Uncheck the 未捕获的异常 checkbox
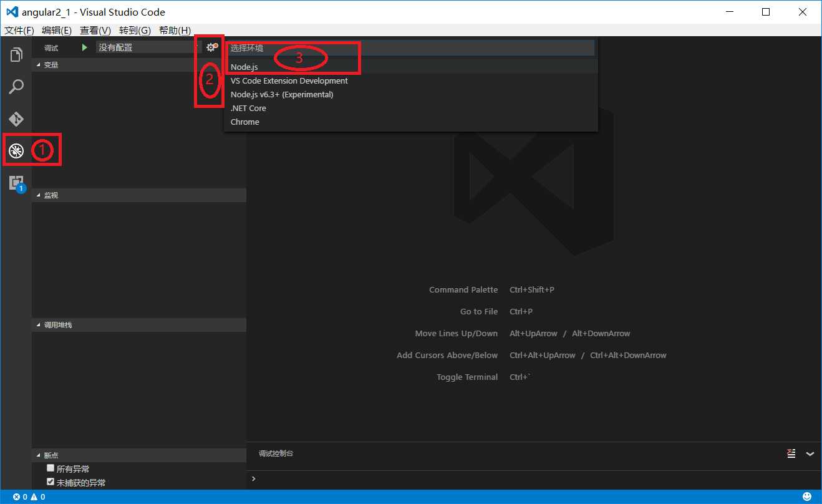822x504 pixels. pos(51,482)
